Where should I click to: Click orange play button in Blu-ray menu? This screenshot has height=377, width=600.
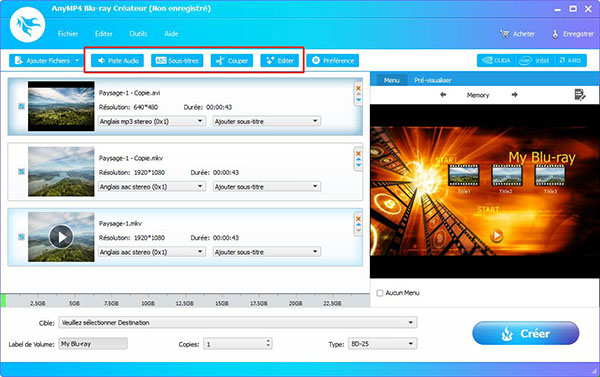497,235
